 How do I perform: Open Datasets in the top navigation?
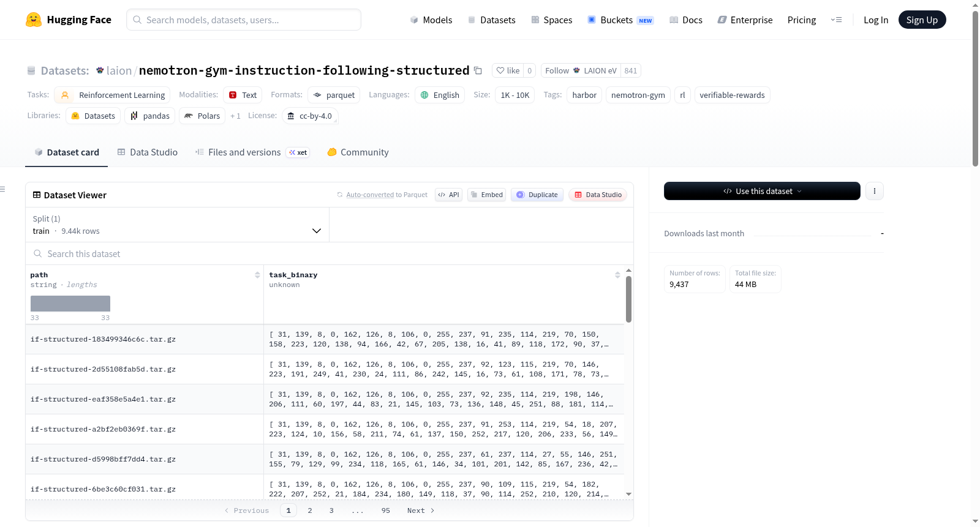click(492, 20)
